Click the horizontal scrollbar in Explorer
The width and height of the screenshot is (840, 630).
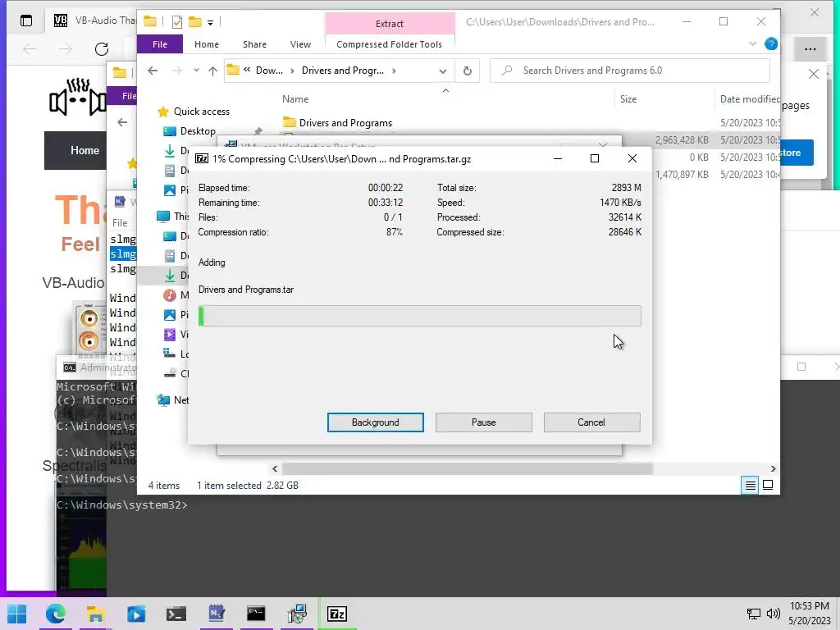(x=467, y=468)
